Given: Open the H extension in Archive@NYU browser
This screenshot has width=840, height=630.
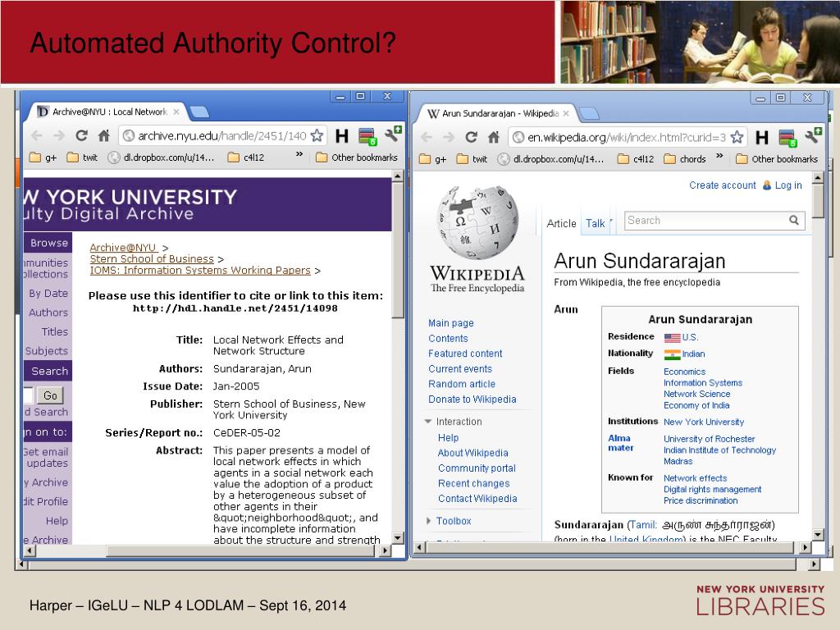Looking at the screenshot, I should [x=341, y=136].
